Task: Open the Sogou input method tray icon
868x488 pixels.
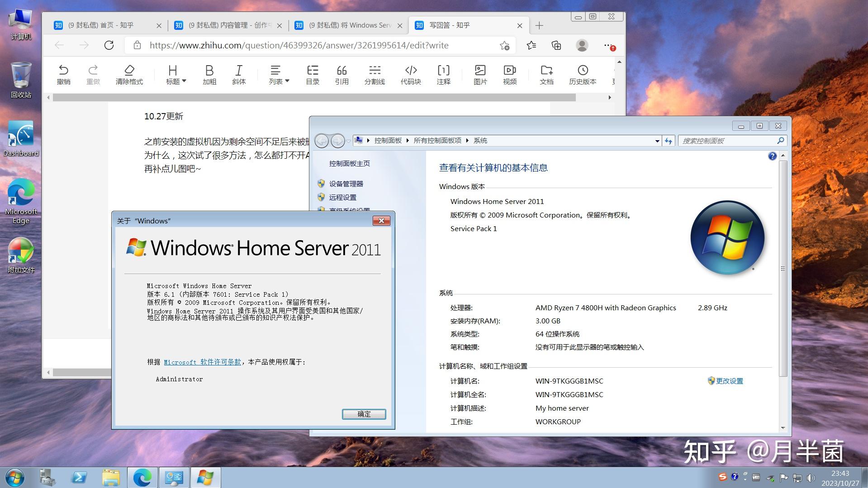Action: pos(722,477)
